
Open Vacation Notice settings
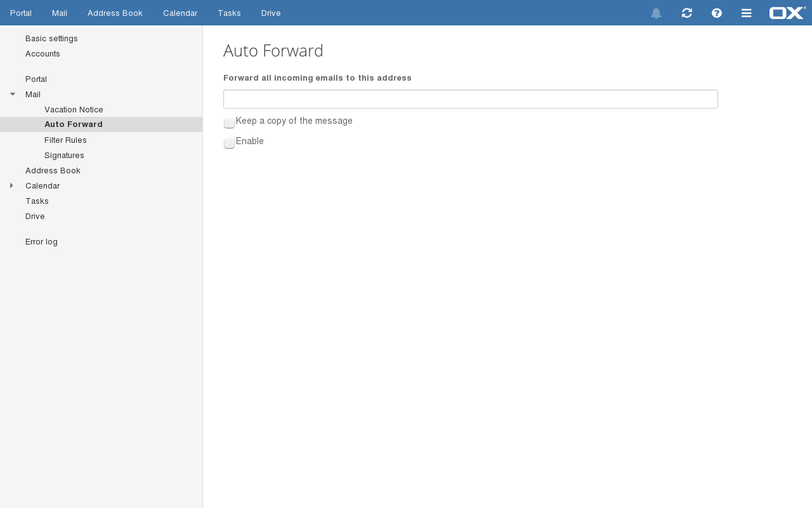(x=74, y=110)
